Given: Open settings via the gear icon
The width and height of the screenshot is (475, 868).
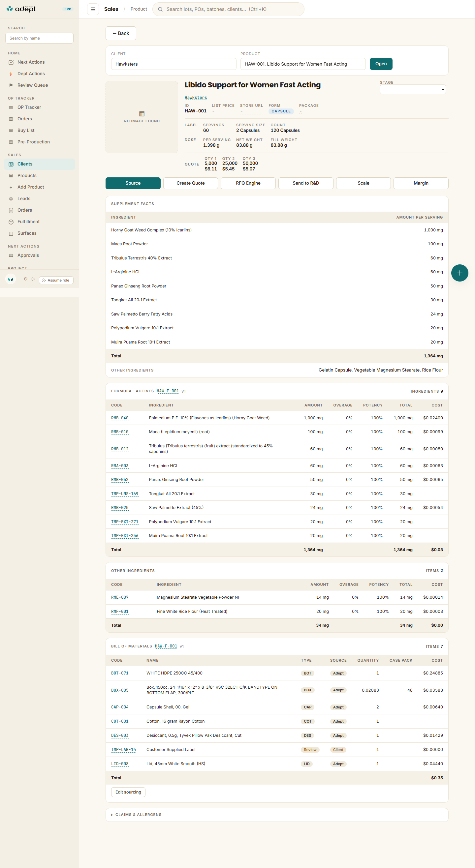Looking at the screenshot, I should [x=26, y=279].
